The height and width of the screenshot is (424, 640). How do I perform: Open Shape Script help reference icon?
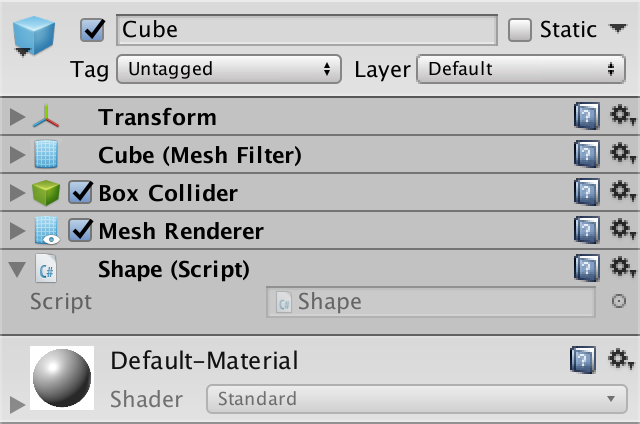(x=587, y=268)
